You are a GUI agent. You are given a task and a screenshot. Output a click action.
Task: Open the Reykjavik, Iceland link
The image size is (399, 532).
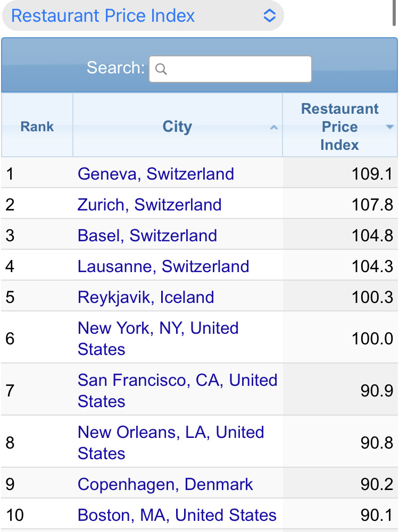pos(146,297)
